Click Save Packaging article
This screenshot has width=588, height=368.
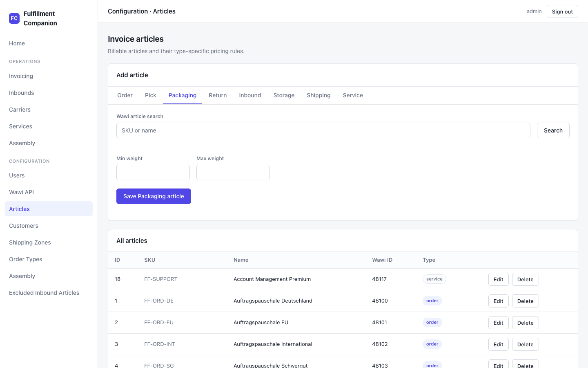tap(154, 196)
